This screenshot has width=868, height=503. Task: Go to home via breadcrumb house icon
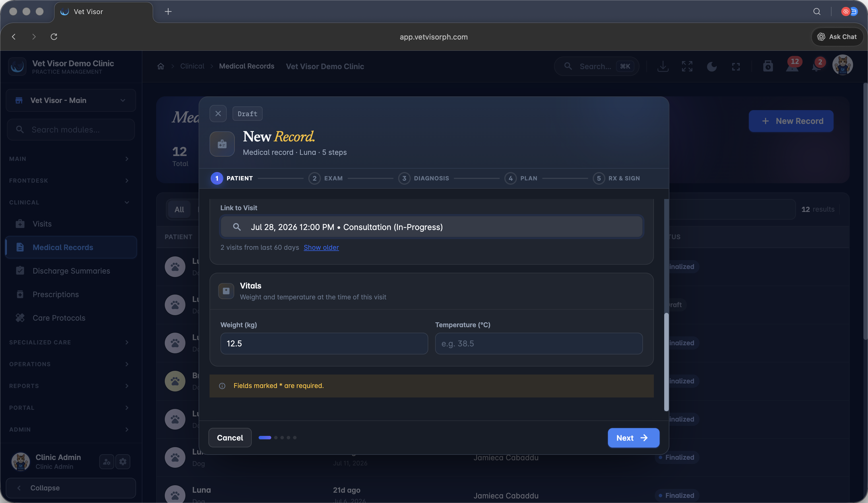coord(160,66)
